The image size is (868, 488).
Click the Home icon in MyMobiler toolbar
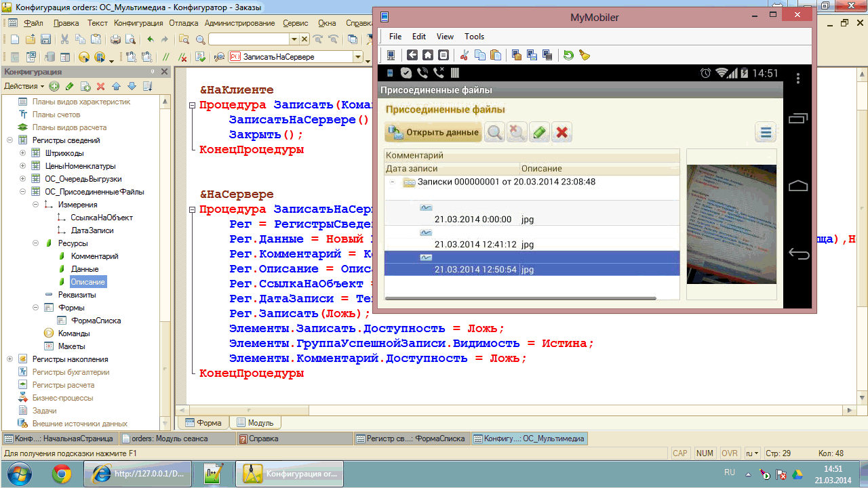[428, 55]
